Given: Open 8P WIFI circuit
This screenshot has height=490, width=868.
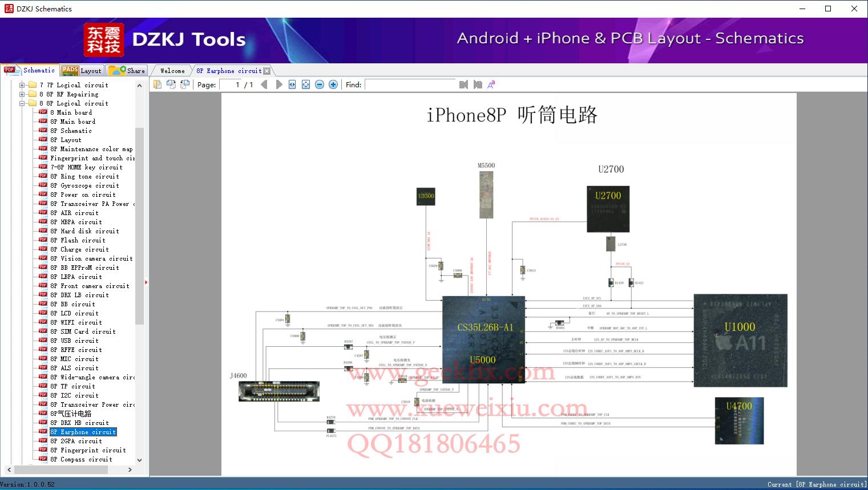Looking at the screenshot, I should (x=76, y=322).
